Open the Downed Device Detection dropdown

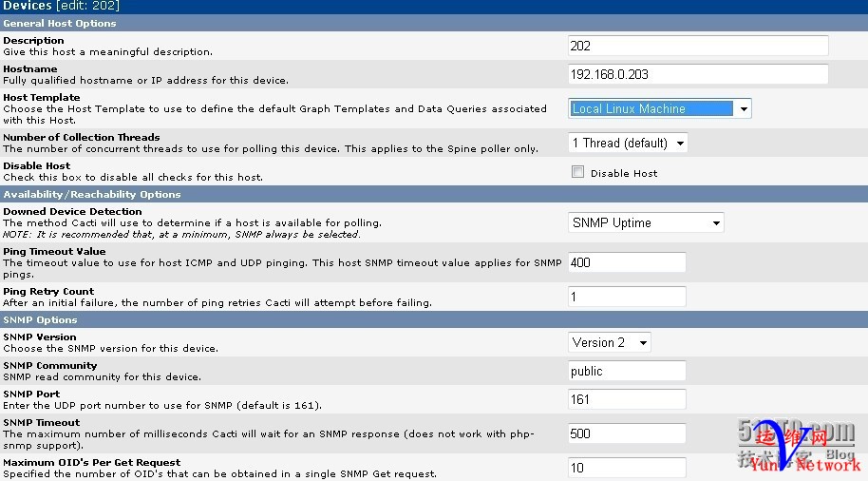646,222
